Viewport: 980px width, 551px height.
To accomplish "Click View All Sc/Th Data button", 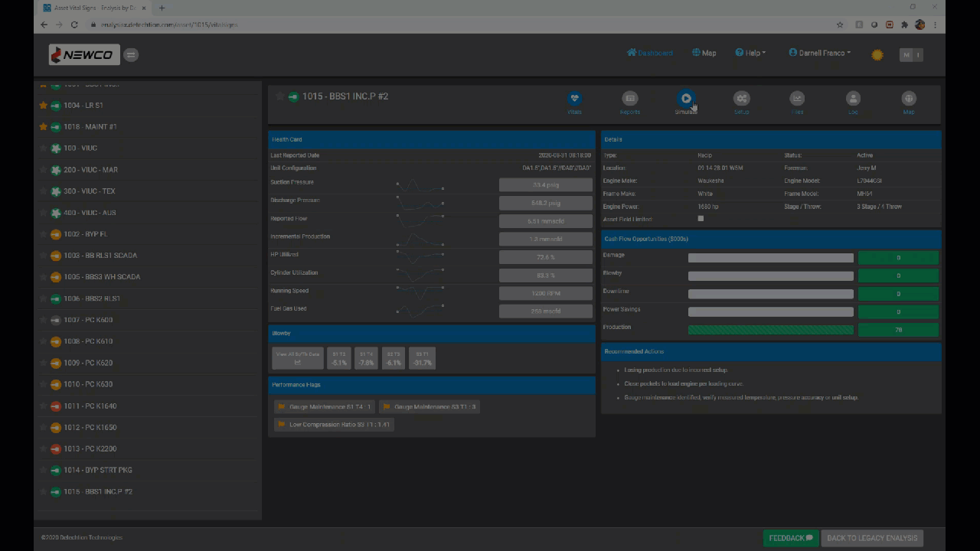I will (x=298, y=358).
